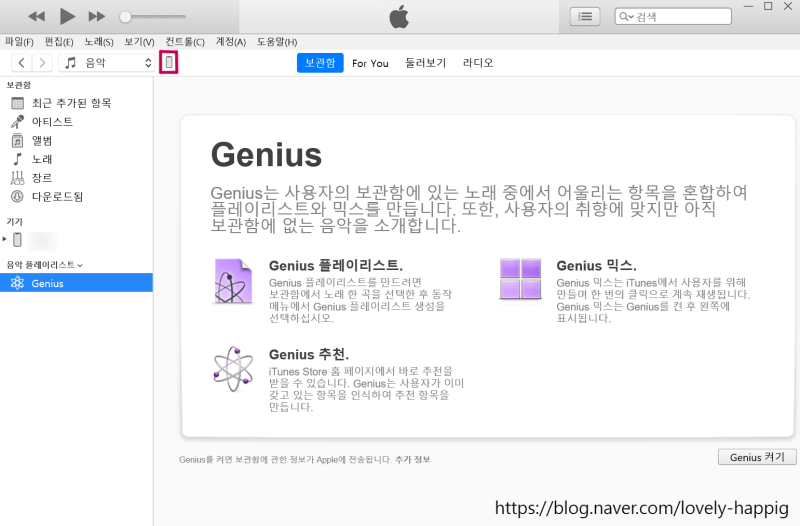
Task: Collapse the 음악 플레이리스트 section chevron
Action: 80,265
